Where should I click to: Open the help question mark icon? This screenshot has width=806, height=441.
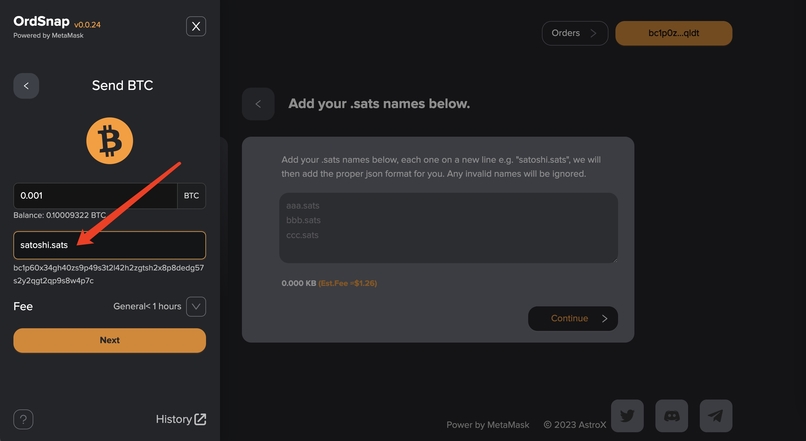23,419
